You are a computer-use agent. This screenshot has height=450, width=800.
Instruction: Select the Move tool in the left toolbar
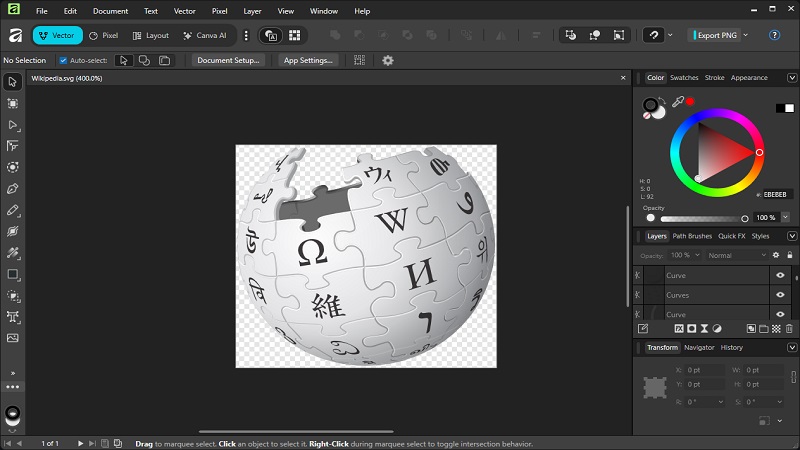pyautogui.click(x=13, y=81)
